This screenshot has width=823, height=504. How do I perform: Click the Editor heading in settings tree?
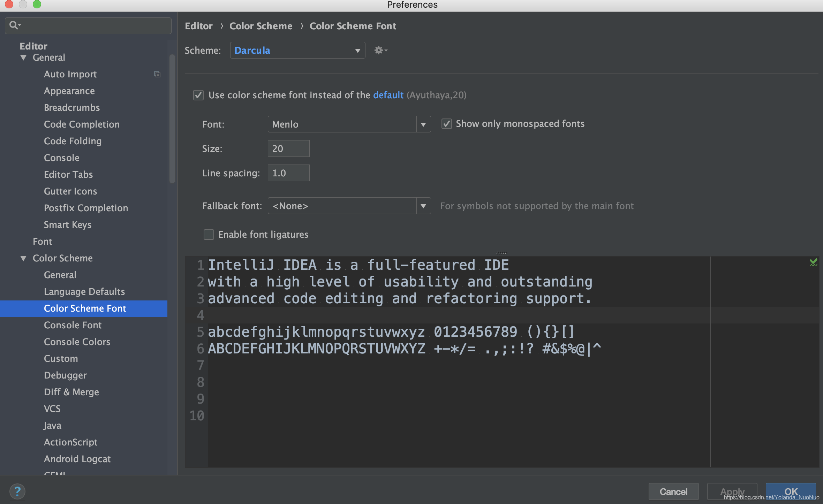(x=33, y=46)
